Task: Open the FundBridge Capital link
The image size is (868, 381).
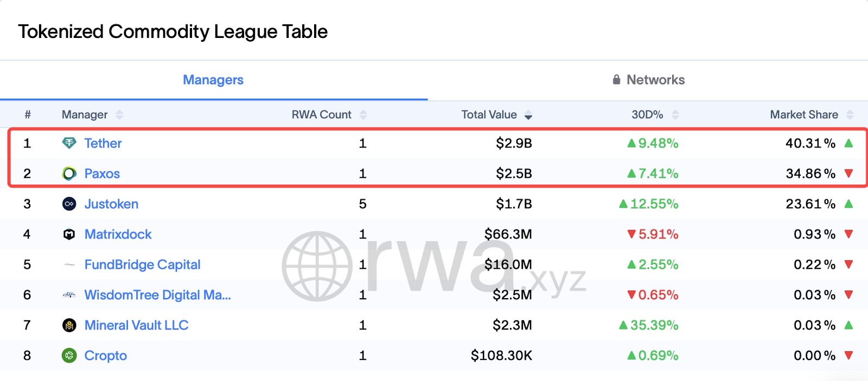Action: click(x=142, y=264)
